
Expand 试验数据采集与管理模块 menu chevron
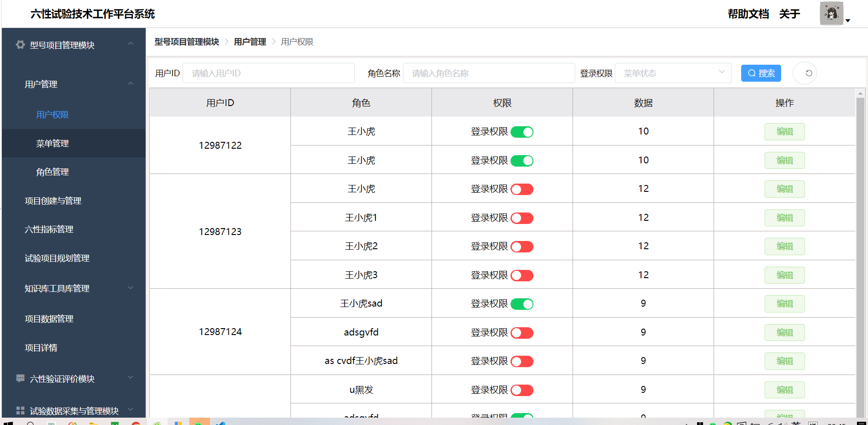click(x=130, y=409)
